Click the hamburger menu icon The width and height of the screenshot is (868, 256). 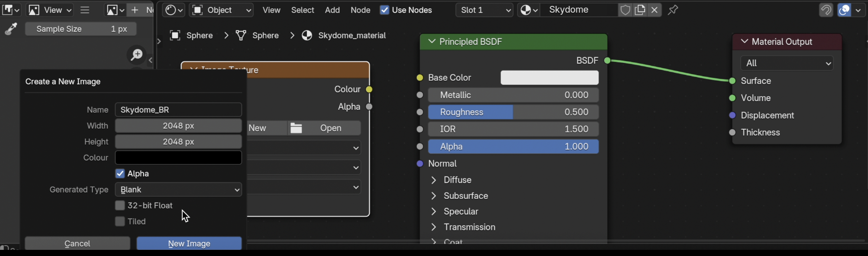tap(85, 10)
